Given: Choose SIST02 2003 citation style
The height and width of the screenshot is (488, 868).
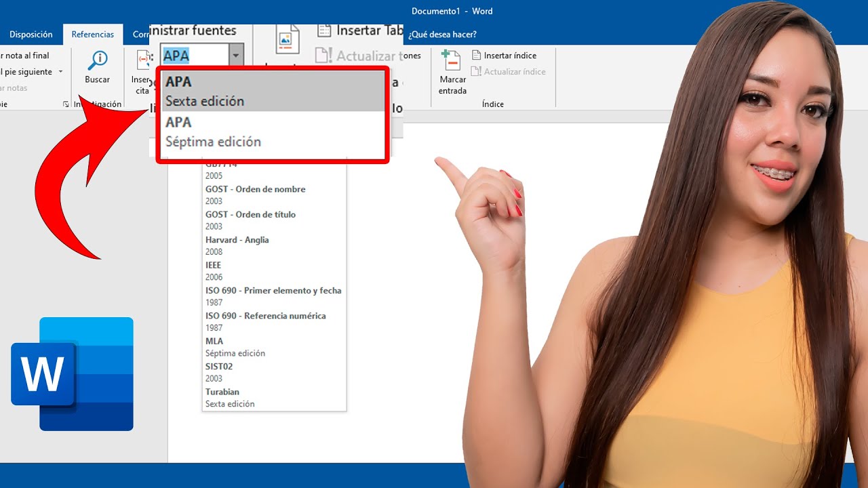Looking at the screenshot, I should click(x=274, y=372).
